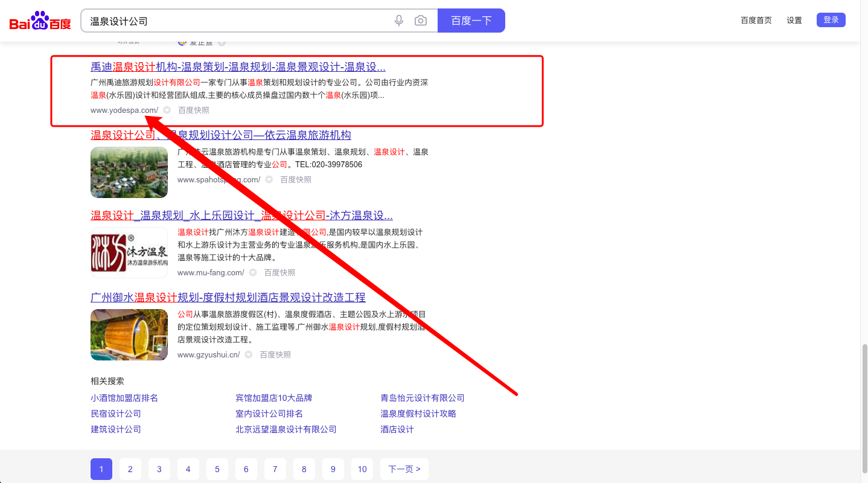Sign in with 登录 button

pyautogui.click(x=831, y=20)
